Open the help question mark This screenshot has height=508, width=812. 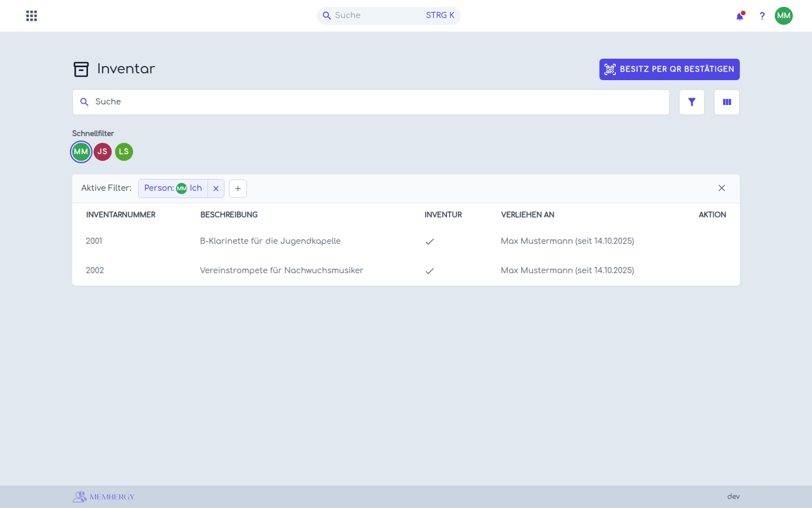[x=762, y=16]
